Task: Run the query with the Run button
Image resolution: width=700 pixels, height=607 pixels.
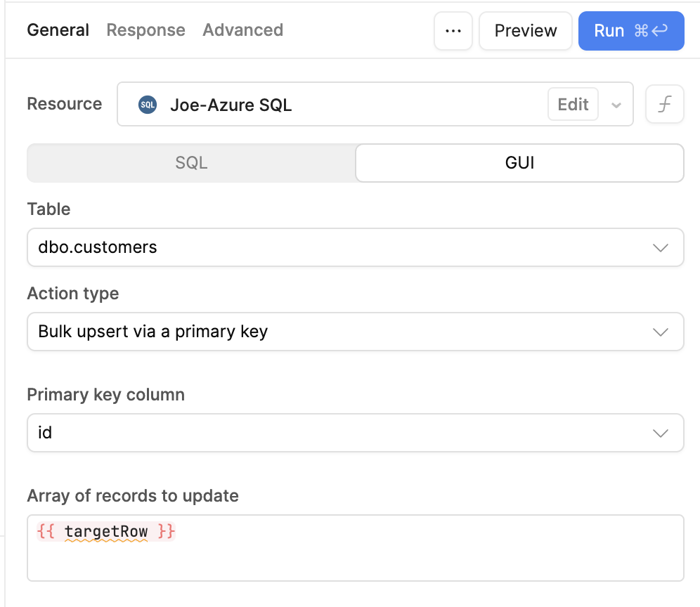Action: click(631, 31)
